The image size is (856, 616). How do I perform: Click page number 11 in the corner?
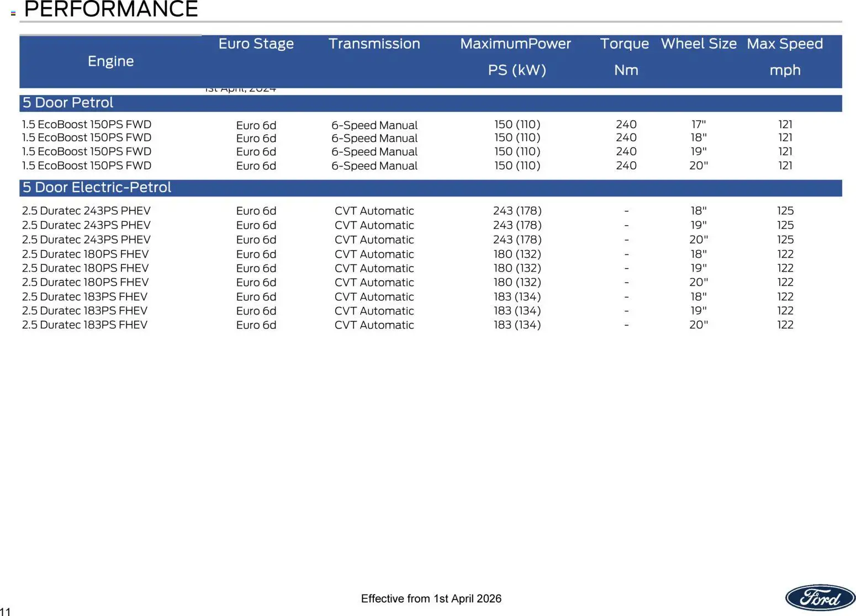point(6,611)
